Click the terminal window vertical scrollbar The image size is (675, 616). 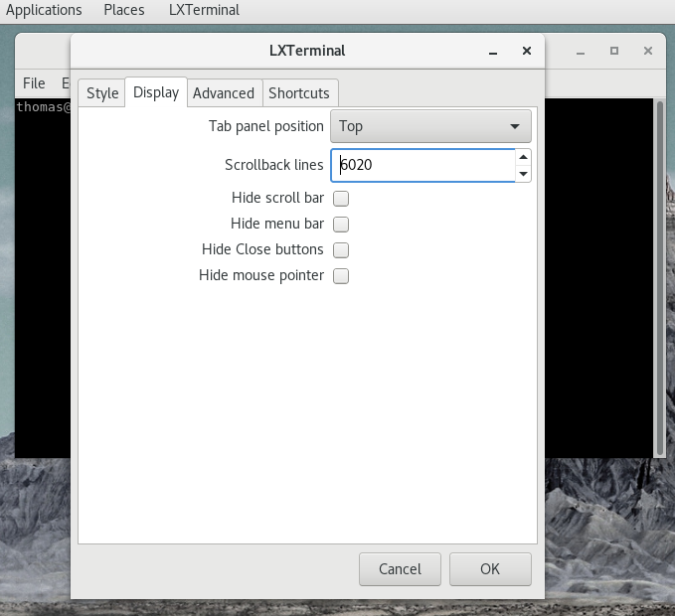click(x=660, y=278)
